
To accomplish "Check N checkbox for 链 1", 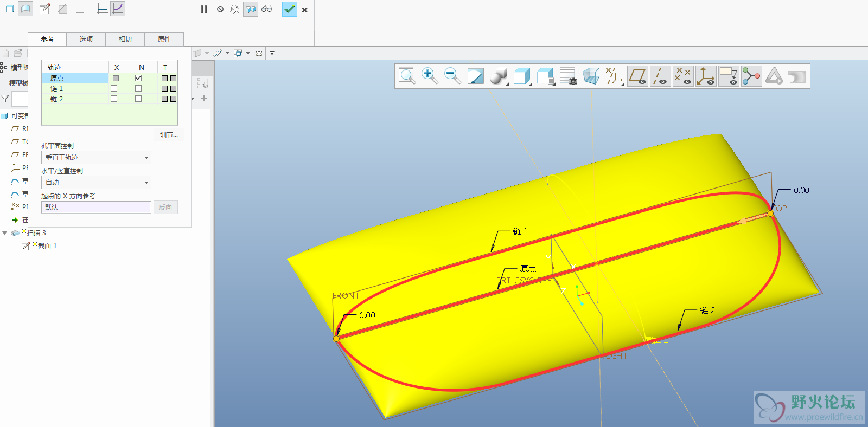I will pyautogui.click(x=138, y=88).
